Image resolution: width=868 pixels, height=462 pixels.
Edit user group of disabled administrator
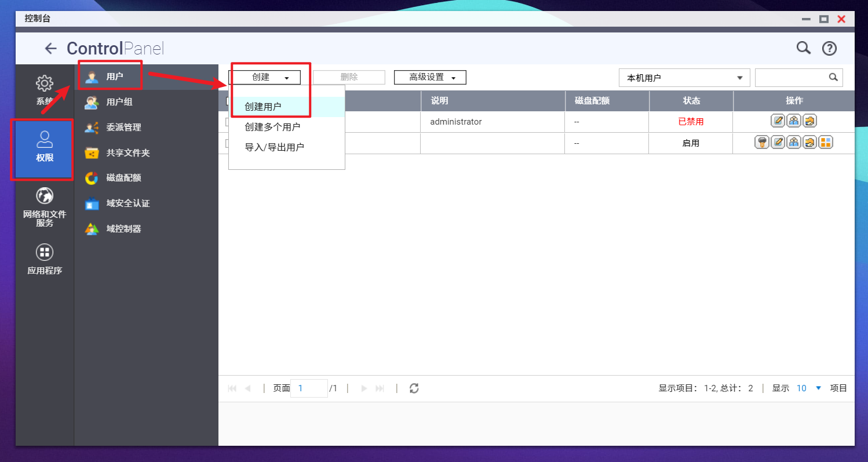point(794,121)
